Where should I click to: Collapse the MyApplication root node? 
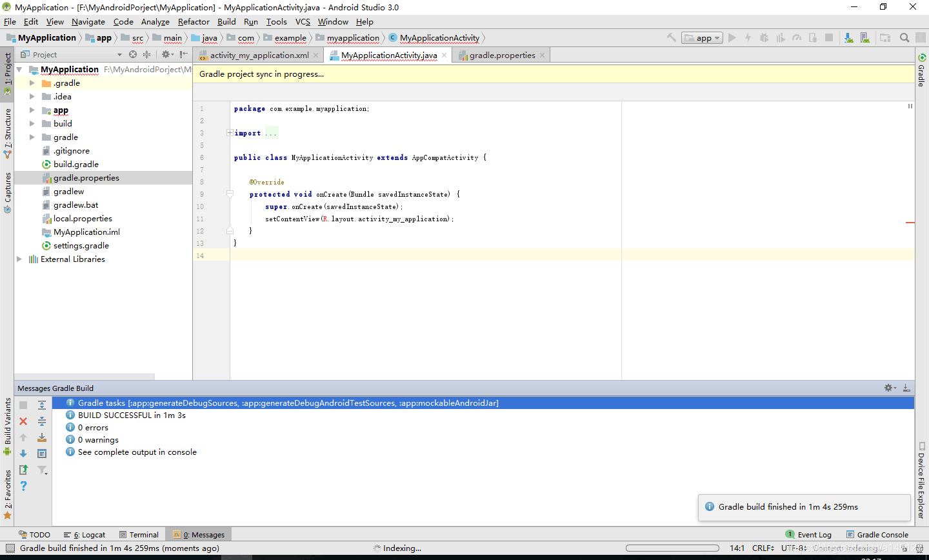(x=19, y=70)
